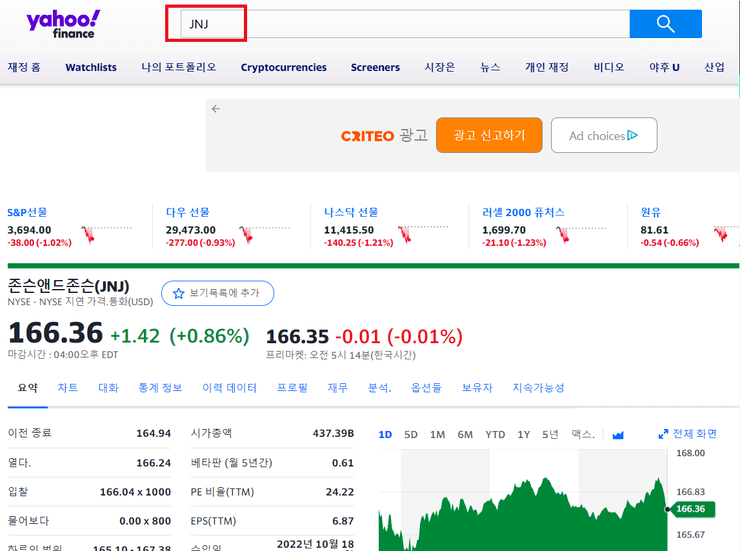Image resolution: width=740 pixels, height=551 pixels.
Task: Click the Ad choices triangle icon
Action: pos(632,135)
